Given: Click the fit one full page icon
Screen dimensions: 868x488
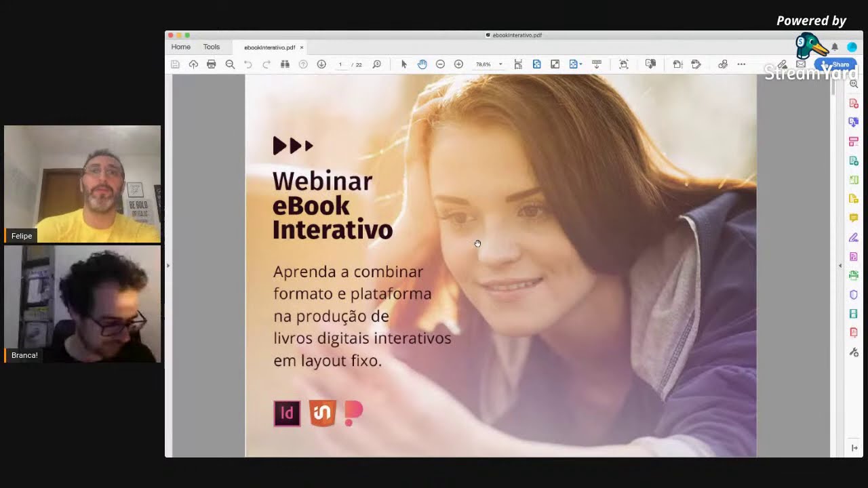Looking at the screenshot, I should (x=536, y=64).
